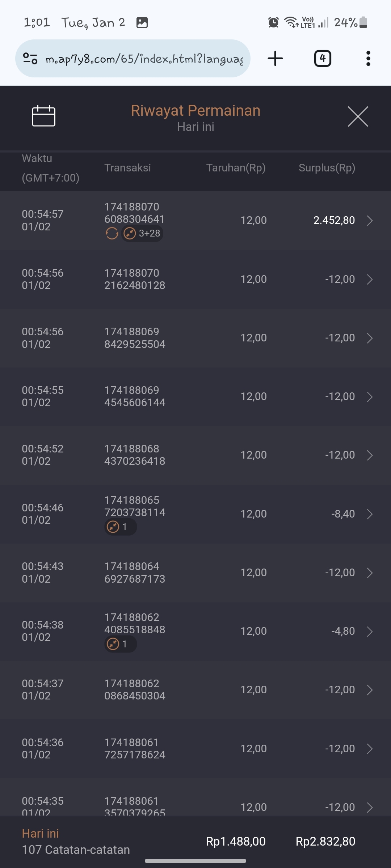This screenshot has height=868, width=391.
Task: Open the calendar date picker icon
Action: coord(43,116)
